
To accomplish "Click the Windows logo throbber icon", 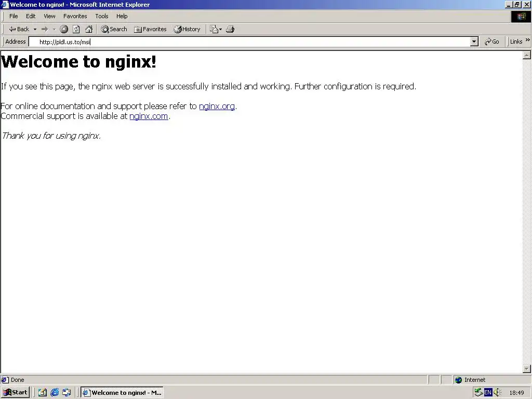I will click(x=521, y=16).
